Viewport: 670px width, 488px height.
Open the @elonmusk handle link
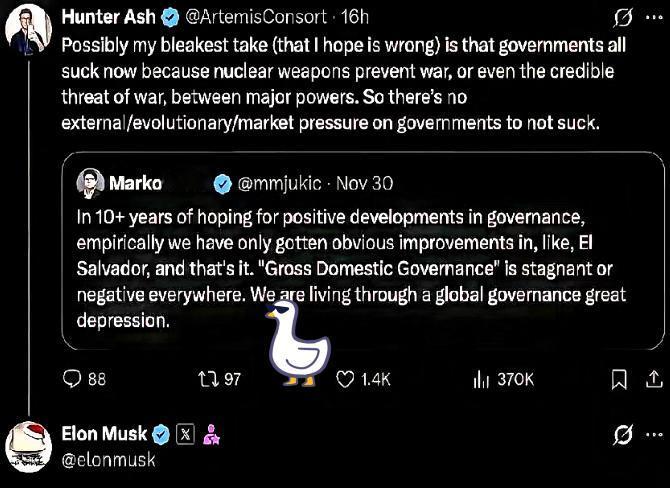tap(108, 459)
